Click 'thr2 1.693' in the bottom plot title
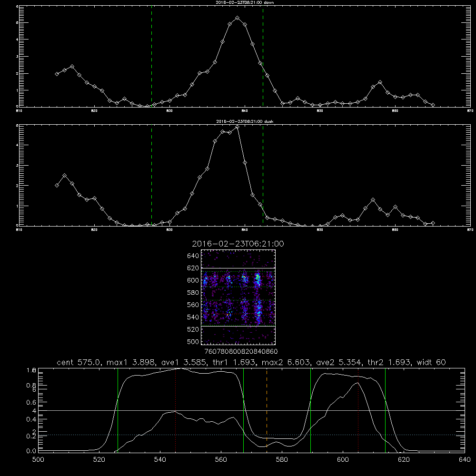 point(389,362)
